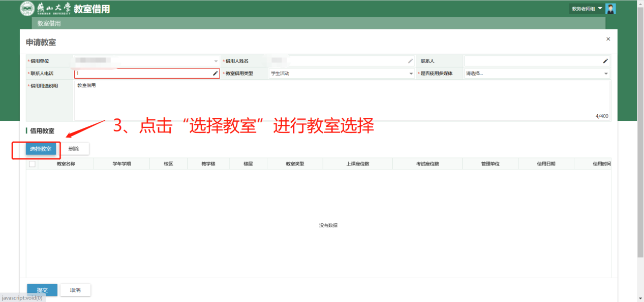Submit the form with 提交 button
This screenshot has width=644, height=302.
(x=42, y=290)
